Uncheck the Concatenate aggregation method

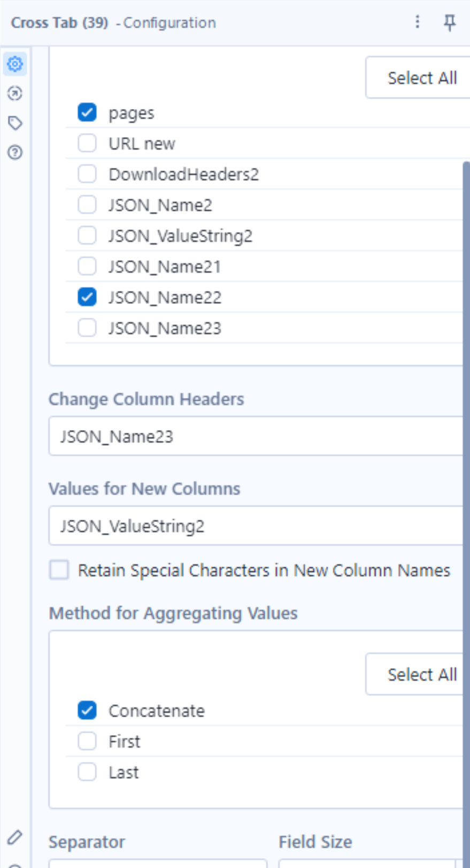[x=87, y=711]
